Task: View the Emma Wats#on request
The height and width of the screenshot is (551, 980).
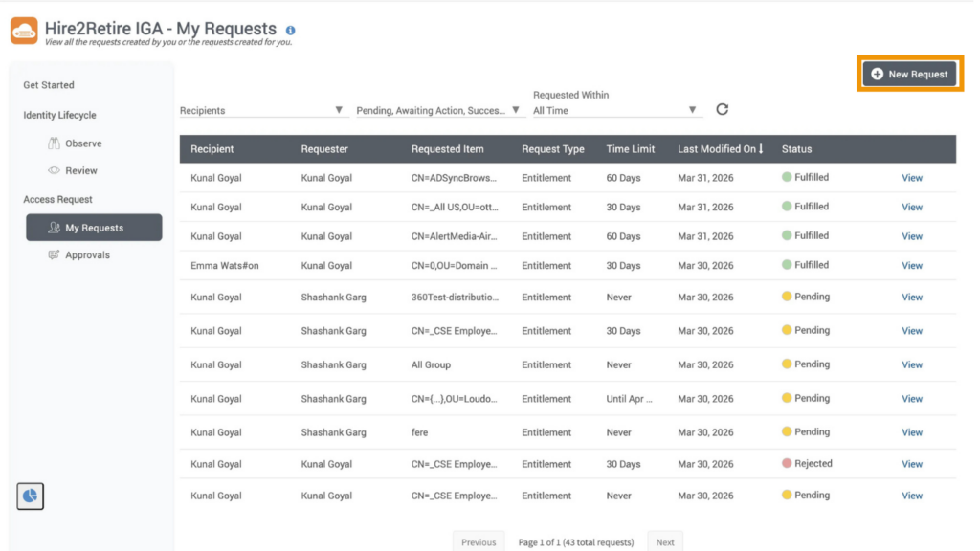Action: [912, 266]
